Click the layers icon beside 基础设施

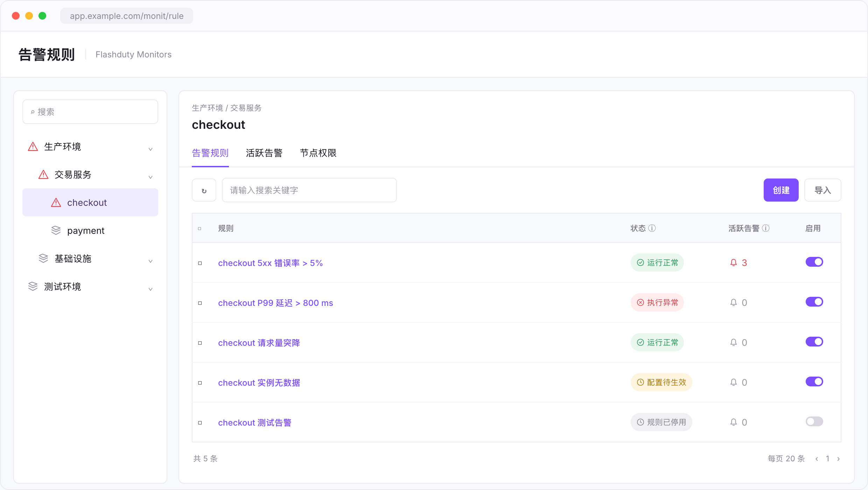click(x=43, y=259)
